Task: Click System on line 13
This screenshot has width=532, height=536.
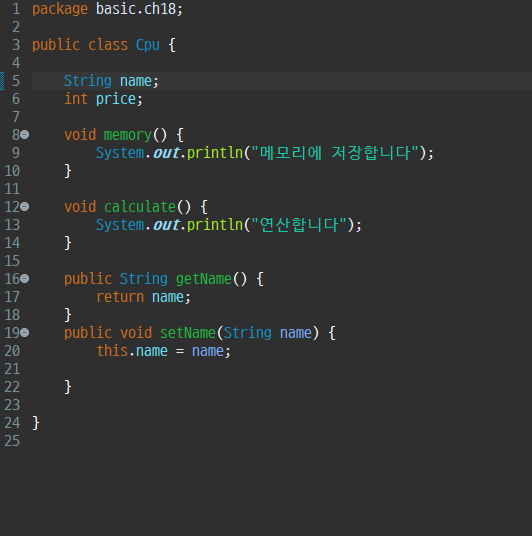Action: coord(120,225)
